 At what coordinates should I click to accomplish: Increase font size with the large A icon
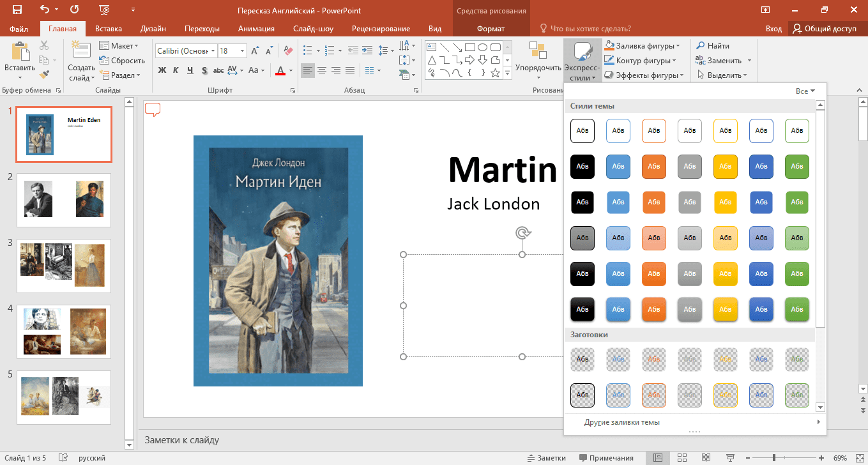click(x=255, y=50)
